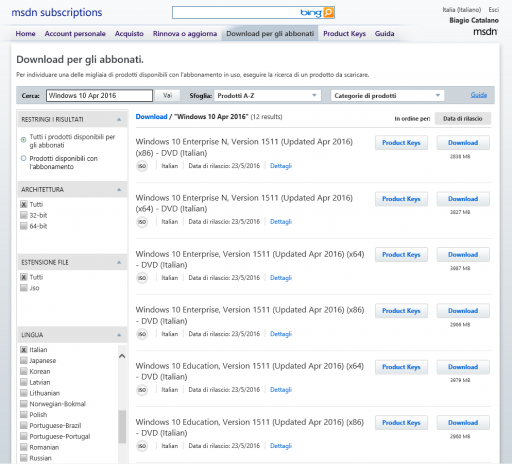
Task: Check the Romanian language filter
Action: pos(24,447)
